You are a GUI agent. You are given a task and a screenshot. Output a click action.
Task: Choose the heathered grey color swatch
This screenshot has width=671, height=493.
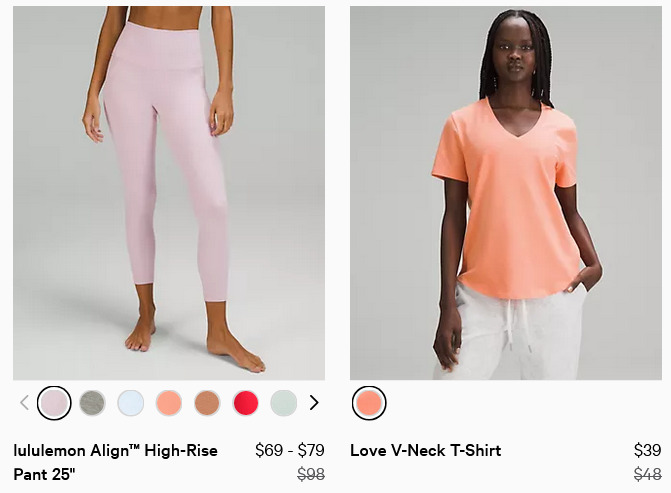click(x=92, y=403)
